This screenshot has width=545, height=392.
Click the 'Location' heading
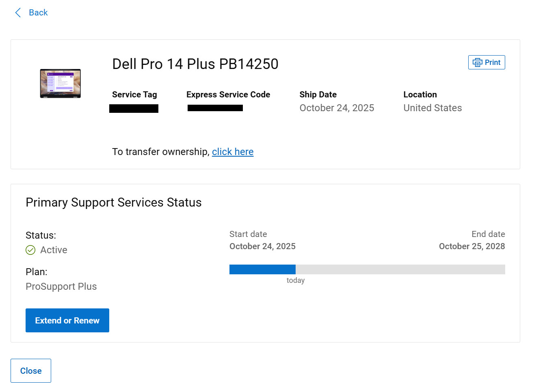[420, 95]
